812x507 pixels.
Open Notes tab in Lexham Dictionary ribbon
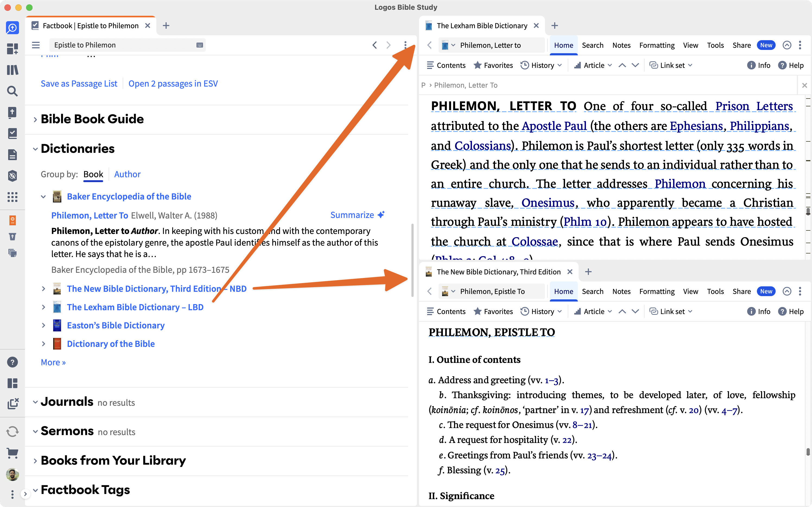pyautogui.click(x=621, y=45)
